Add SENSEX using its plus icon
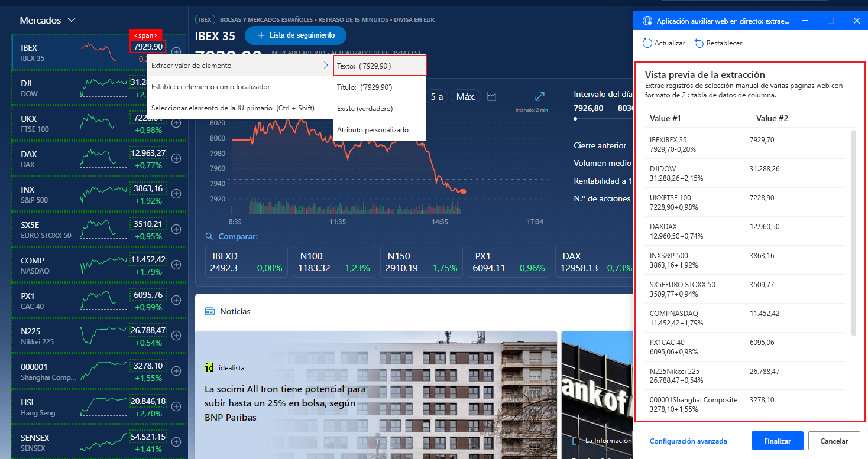The image size is (868, 459). [x=176, y=442]
